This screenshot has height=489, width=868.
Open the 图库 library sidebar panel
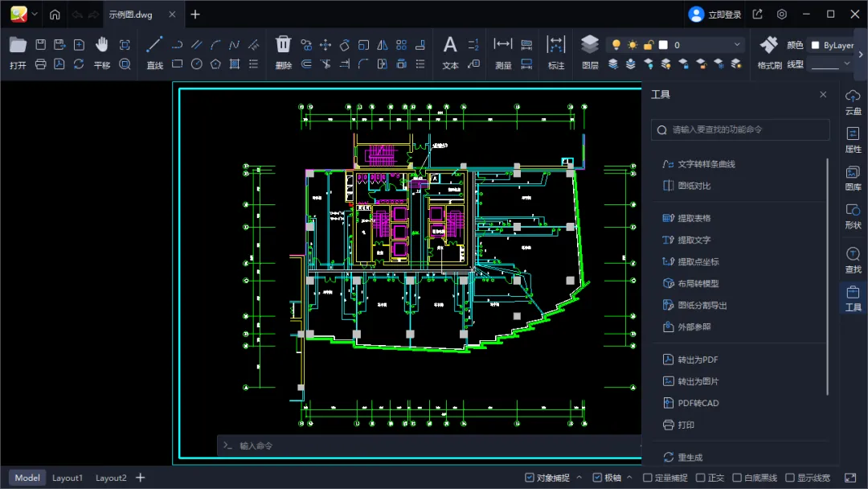[853, 179]
